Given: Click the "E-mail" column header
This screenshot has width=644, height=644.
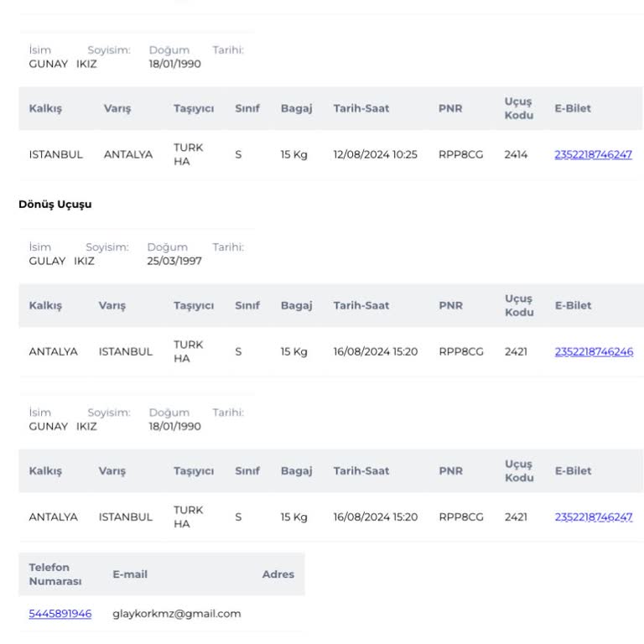Looking at the screenshot, I should (x=130, y=574).
